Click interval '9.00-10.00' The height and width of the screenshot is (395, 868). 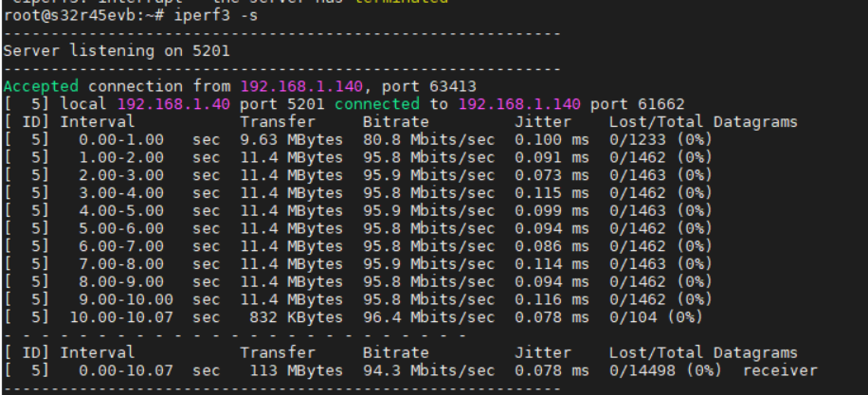pyautogui.click(x=126, y=299)
